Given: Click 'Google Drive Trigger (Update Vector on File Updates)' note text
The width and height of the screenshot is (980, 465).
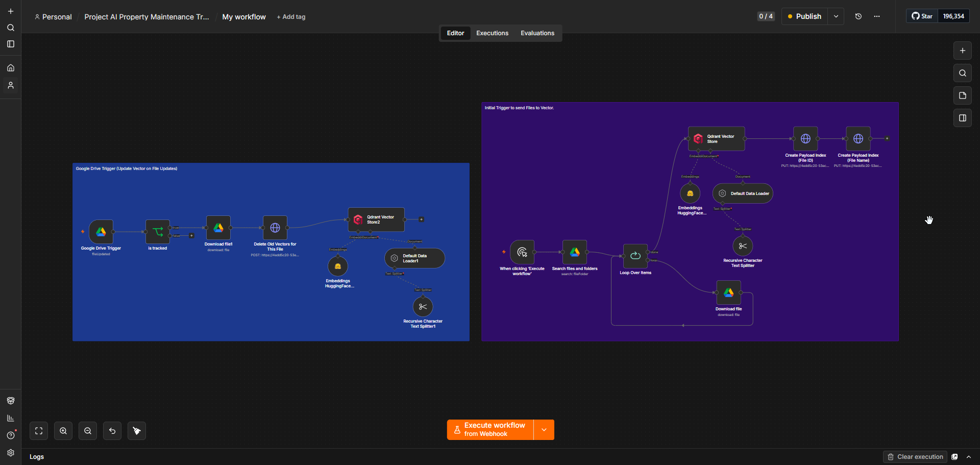Looking at the screenshot, I should [127, 168].
